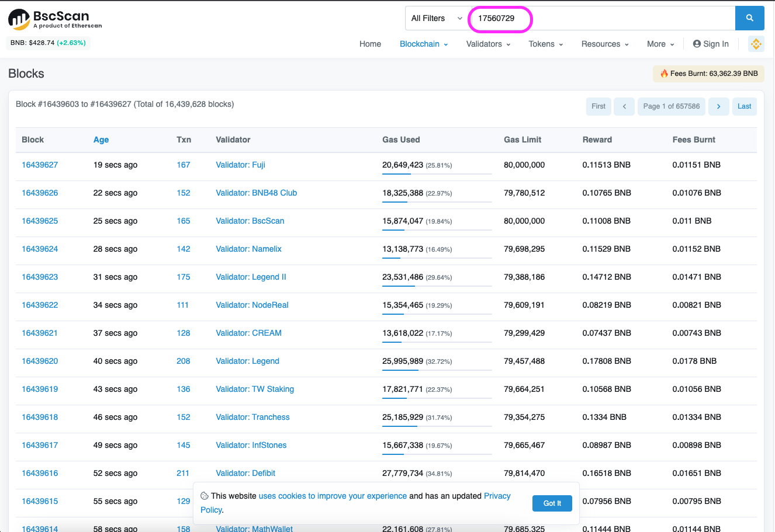Sort by the Age column header
This screenshot has height=532, width=775.
click(x=101, y=140)
